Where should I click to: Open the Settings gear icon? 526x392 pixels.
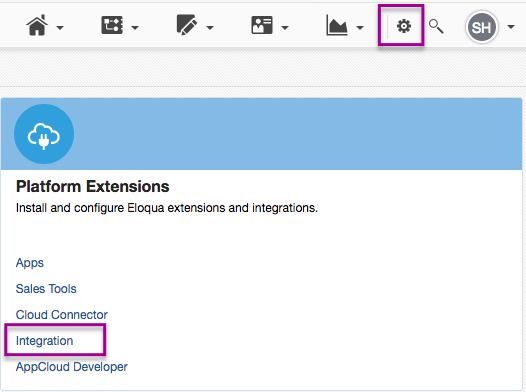coord(404,26)
